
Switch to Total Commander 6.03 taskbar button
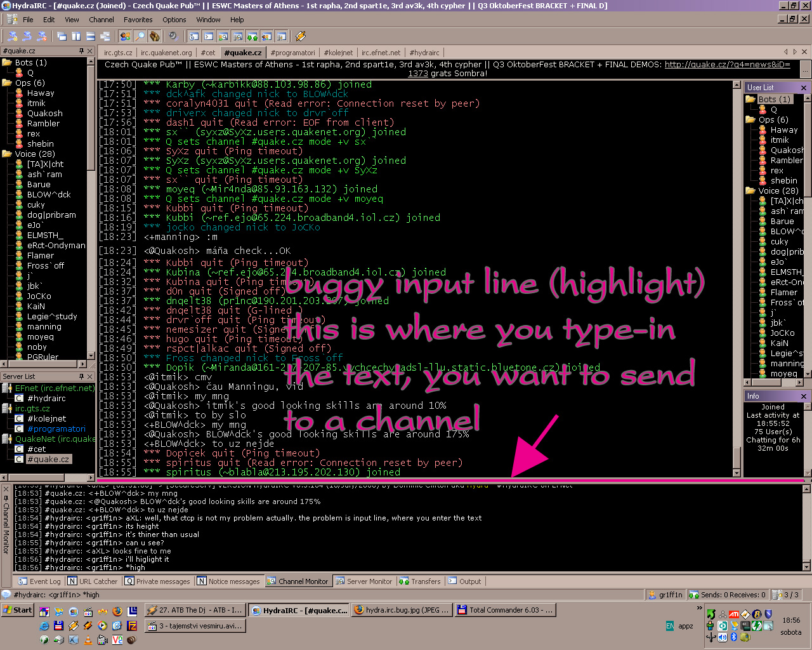(506, 610)
